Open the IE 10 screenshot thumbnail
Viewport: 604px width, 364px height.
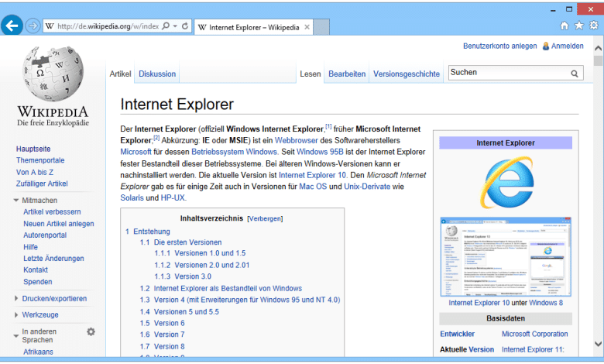click(506, 256)
